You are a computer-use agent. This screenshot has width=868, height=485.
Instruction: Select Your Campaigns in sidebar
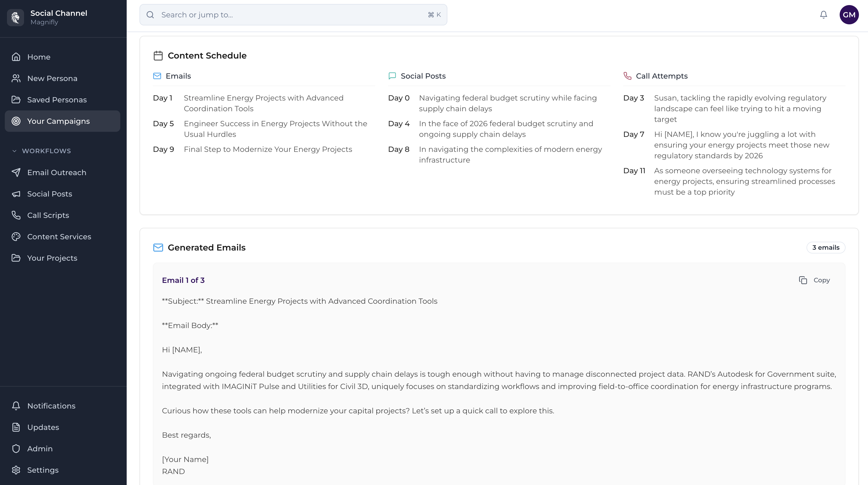pos(58,121)
